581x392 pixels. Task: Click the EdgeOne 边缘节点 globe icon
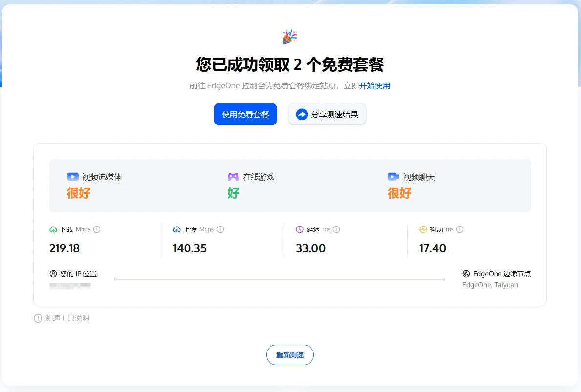click(x=466, y=274)
